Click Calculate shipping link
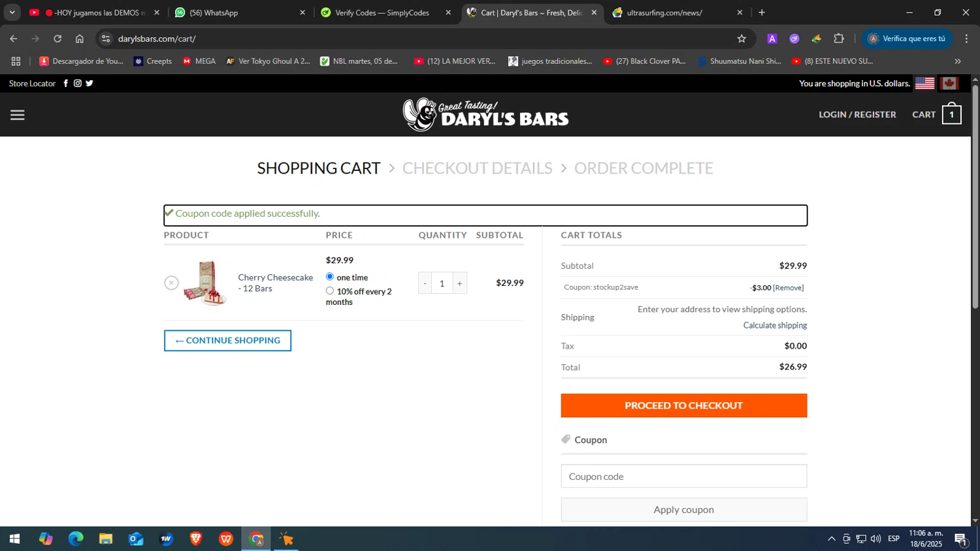This screenshot has width=980, height=551. pyautogui.click(x=775, y=325)
